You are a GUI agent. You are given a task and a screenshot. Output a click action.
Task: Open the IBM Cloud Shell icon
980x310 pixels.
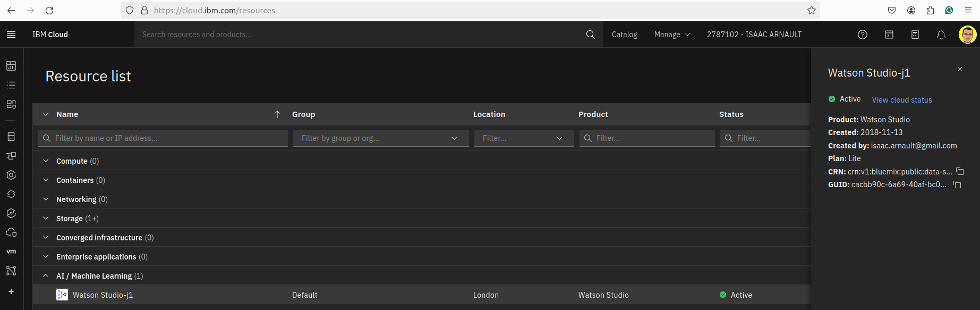pos(889,35)
